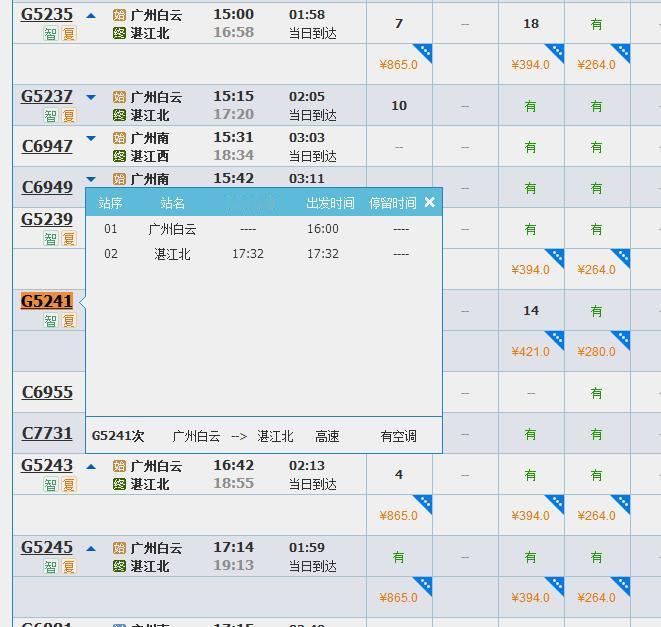Image resolution: width=661 pixels, height=627 pixels.
Task: Select business seat count 10 for G5237
Action: point(399,105)
